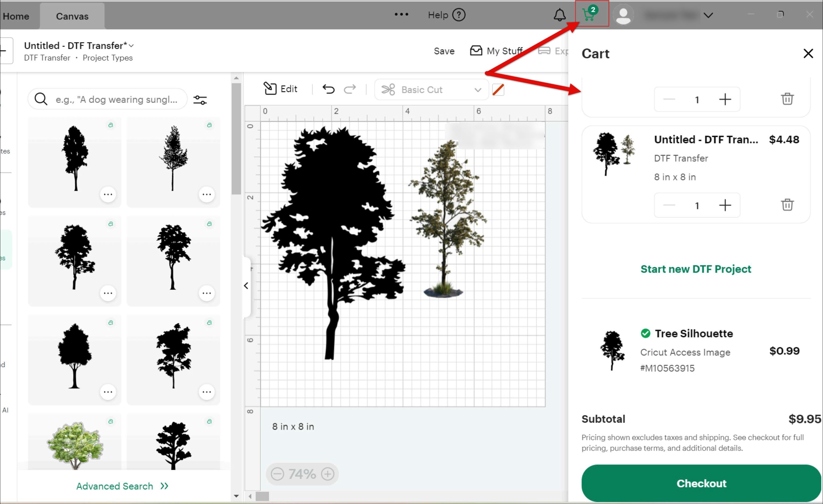Viewport: 823px width, 504px height.
Task: Switch to the Home tab
Action: coord(16,16)
